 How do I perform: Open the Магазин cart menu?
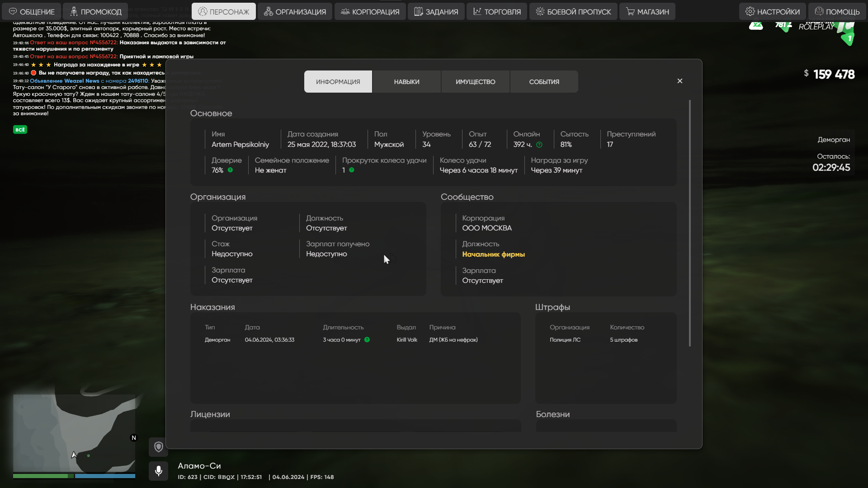point(647,12)
